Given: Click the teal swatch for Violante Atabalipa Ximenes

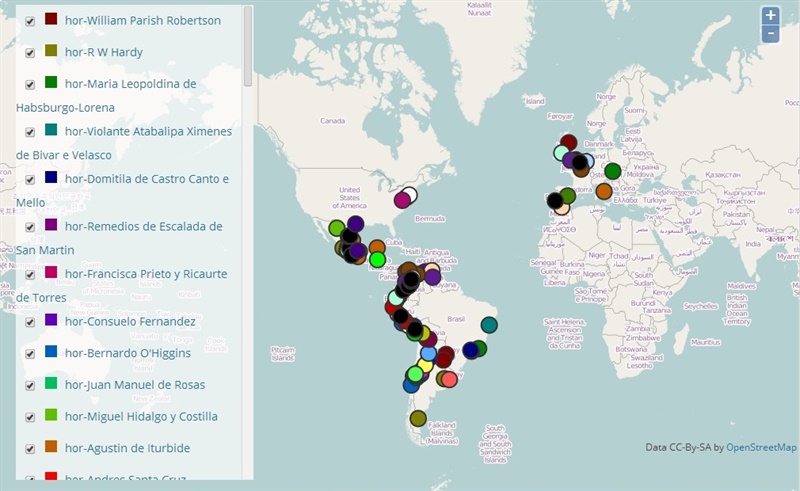Looking at the screenshot, I should coord(51,130).
